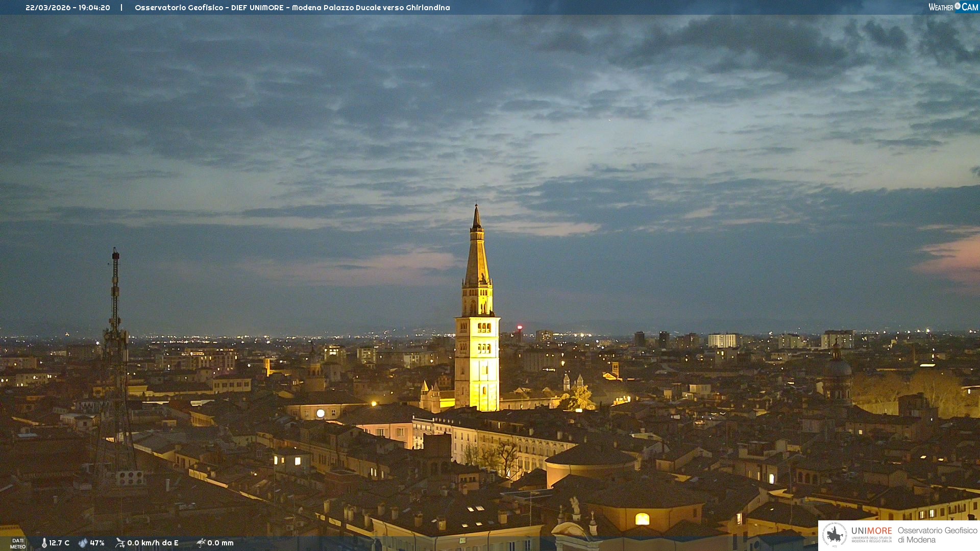This screenshot has height=551, width=980.
Task: Click the glowing round clock face on building
Action: click(321, 413)
